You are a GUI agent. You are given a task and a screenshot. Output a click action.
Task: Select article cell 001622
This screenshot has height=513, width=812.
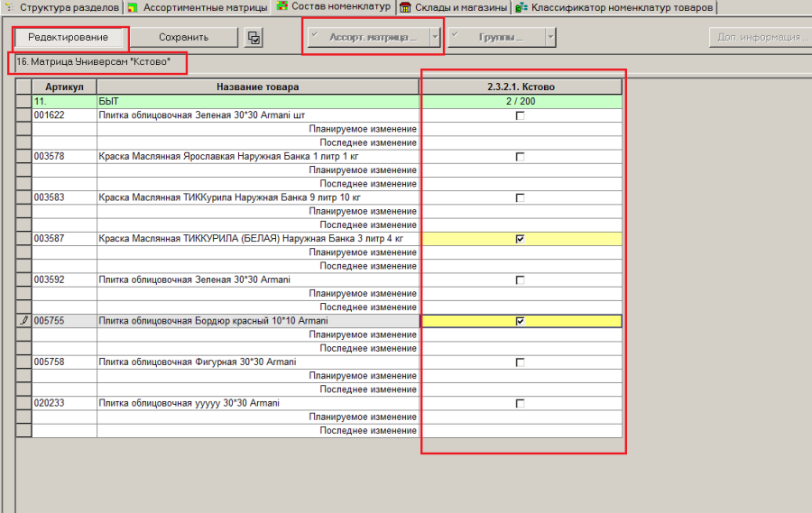[x=64, y=115]
